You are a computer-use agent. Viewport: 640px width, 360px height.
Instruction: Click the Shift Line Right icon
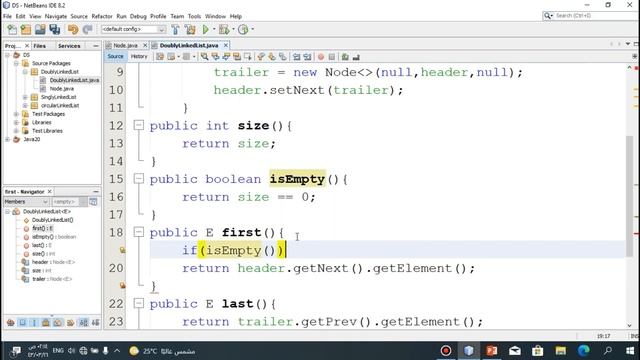307,57
